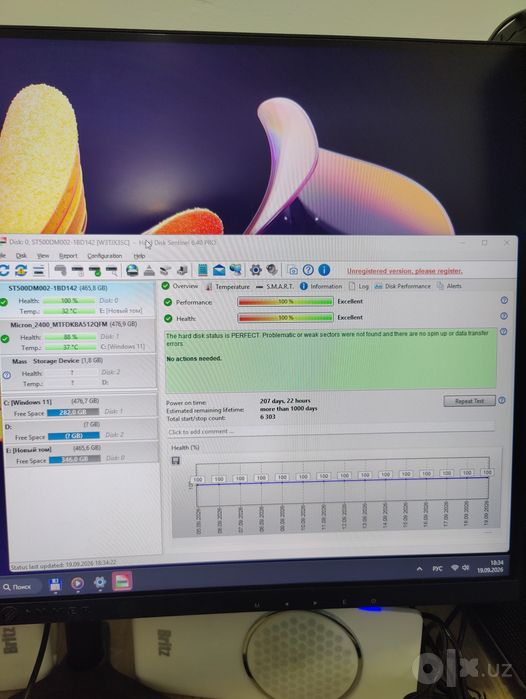
Task: Click the Repeat Test button
Action: click(x=469, y=401)
